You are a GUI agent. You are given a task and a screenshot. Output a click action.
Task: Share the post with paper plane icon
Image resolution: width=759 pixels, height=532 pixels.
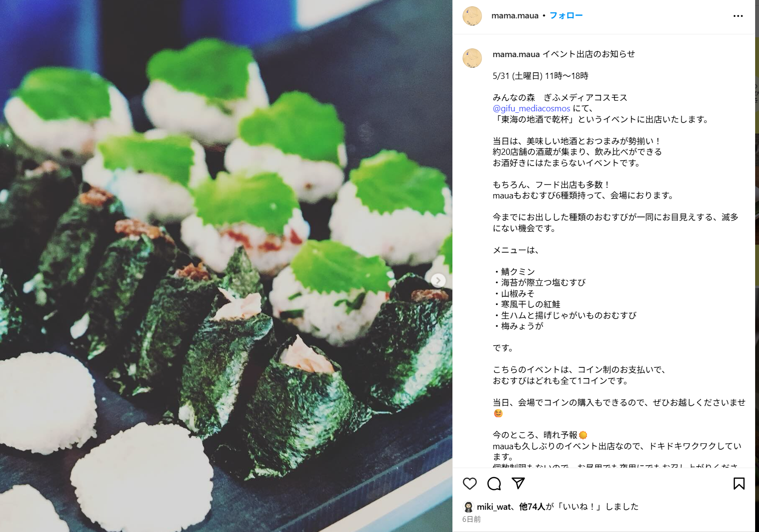(x=518, y=483)
